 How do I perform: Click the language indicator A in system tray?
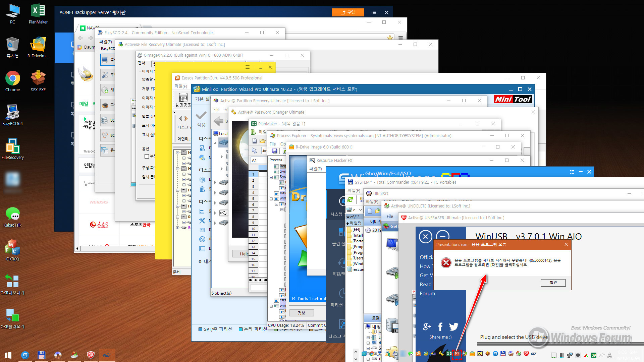point(609,355)
